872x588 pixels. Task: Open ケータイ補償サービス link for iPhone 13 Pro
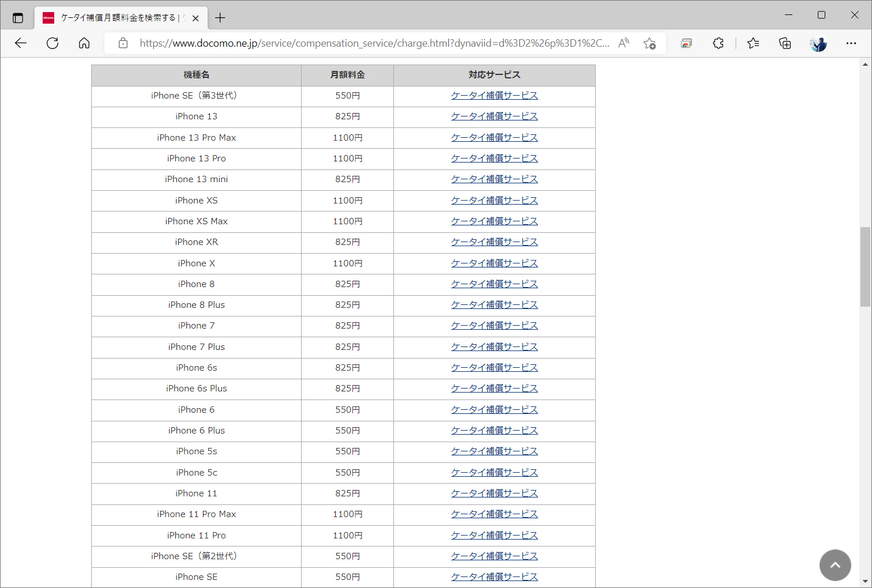pos(494,159)
